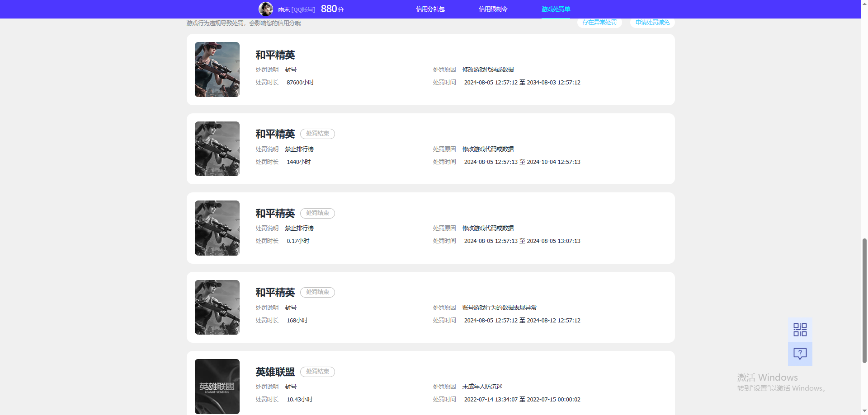Click the 880分 credit score
Image resolution: width=868 pixels, height=415 pixels.
point(332,9)
